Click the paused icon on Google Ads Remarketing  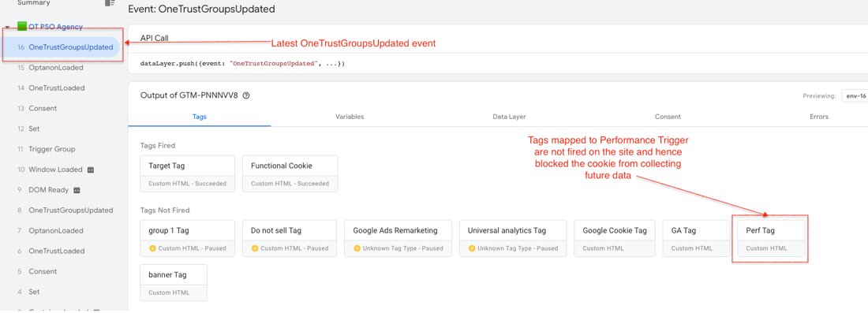tap(357, 248)
